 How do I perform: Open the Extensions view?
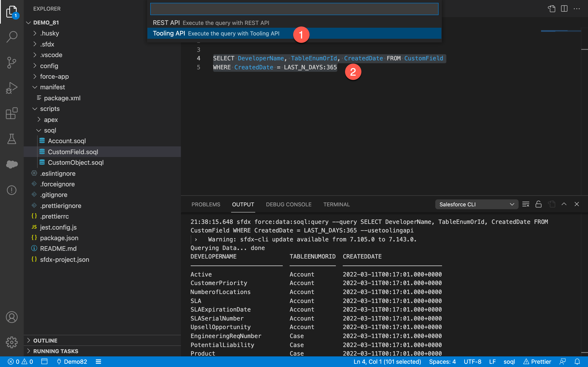click(x=11, y=113)
